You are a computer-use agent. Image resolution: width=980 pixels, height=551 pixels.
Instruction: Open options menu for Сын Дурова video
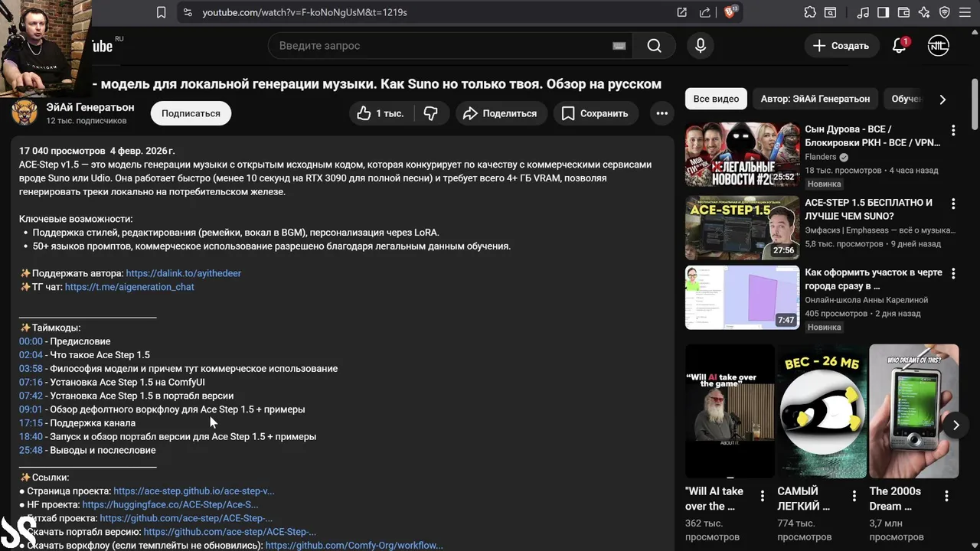coord(953,130)
